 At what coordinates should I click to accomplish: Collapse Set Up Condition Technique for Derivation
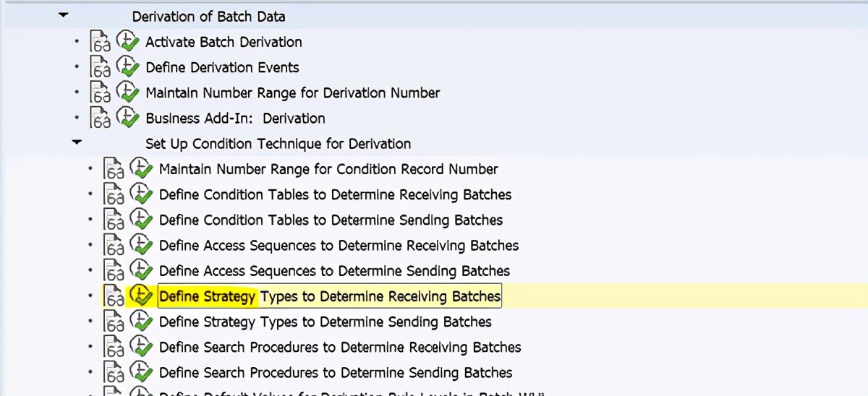coord(77,142)
